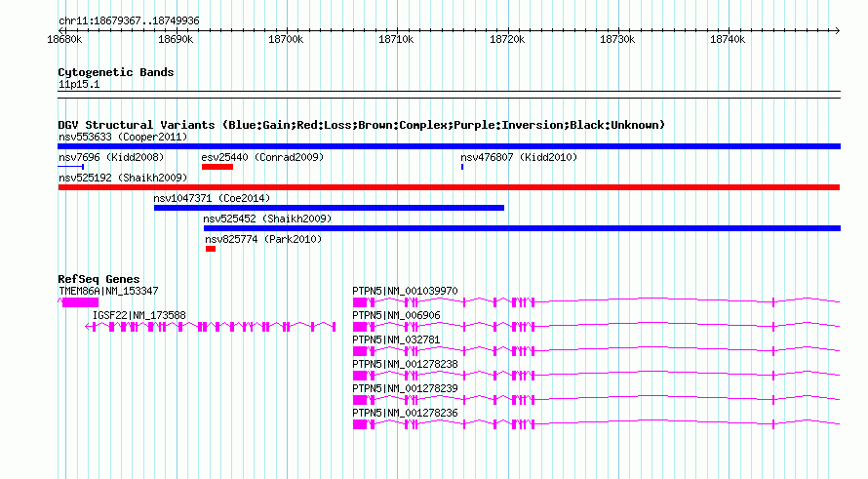
Task: Click the PTPN5|NM_001278238 label
Action: [x=405, y=364]
